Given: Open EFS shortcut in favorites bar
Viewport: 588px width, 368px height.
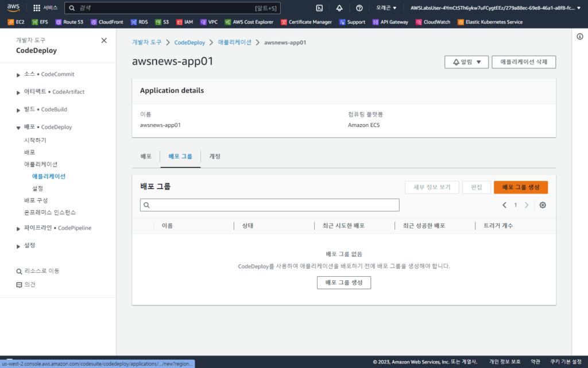Looking at the screenshot, I should pyautogui.click(x=40, y=22).
